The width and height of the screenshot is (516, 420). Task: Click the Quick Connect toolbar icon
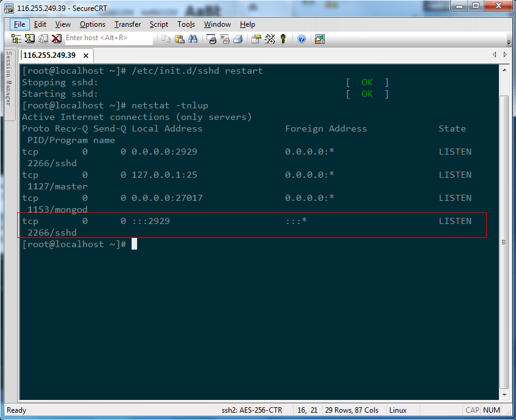click(x=30, y=38)
